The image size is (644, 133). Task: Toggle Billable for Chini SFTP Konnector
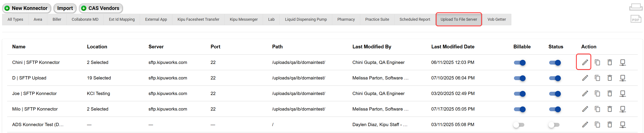point(520,62)
